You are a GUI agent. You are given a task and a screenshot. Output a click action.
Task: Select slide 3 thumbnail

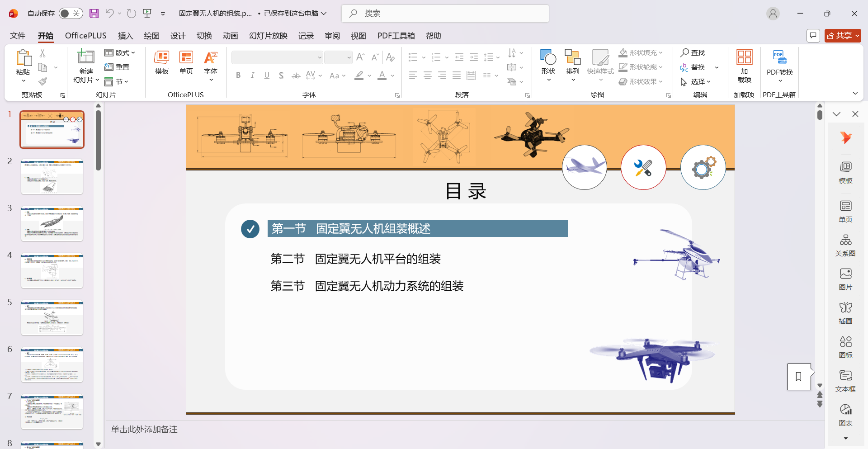click(52, 224)
